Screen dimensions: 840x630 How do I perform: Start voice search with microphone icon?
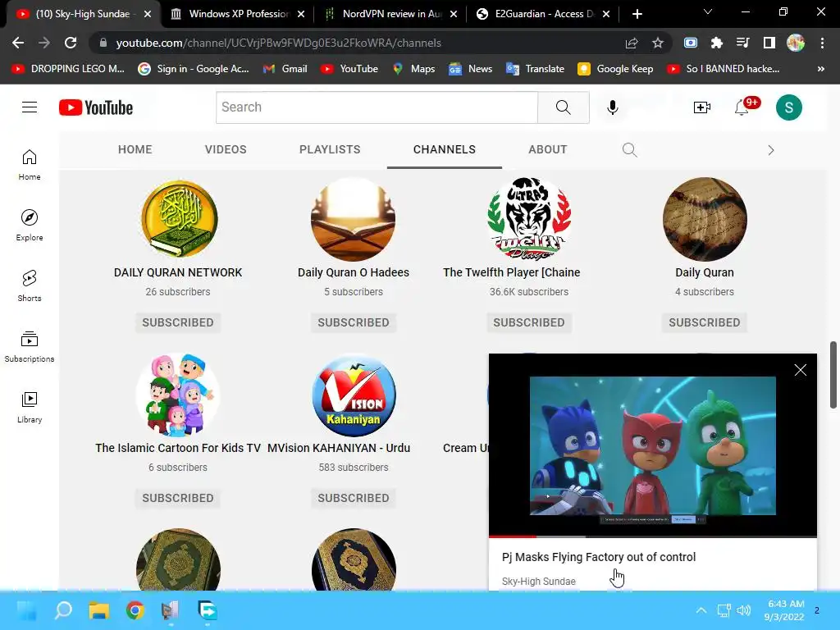(612, 107)
